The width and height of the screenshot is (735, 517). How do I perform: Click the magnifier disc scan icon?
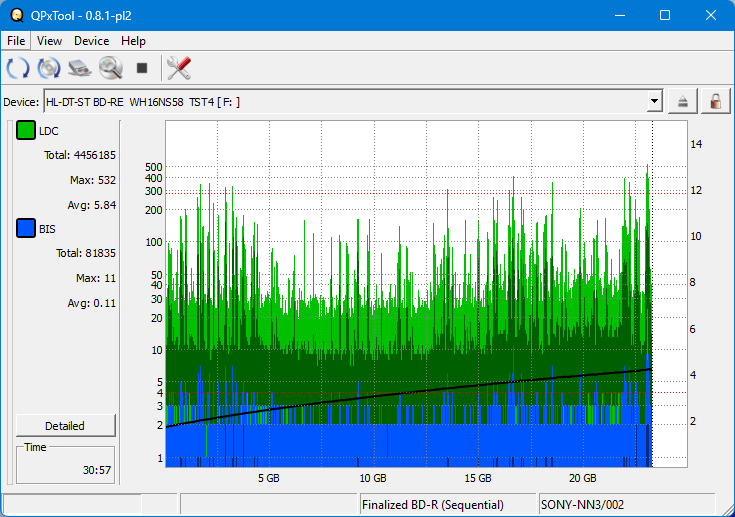(x=111, y=68)
